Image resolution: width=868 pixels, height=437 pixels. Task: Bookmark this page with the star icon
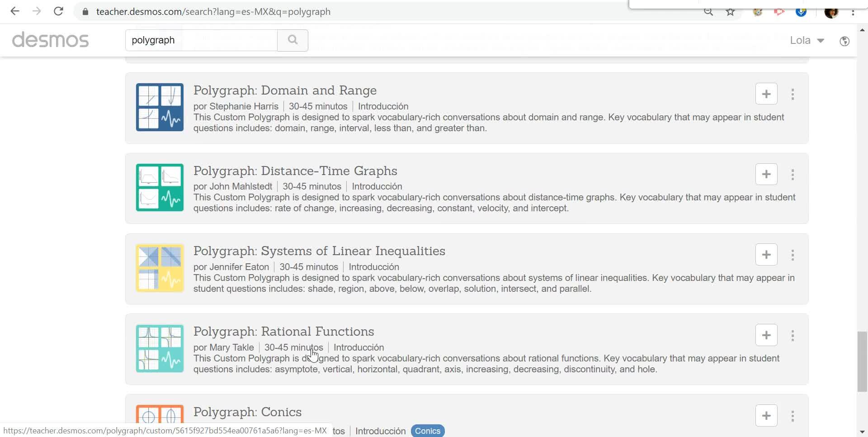(x=731, y=12)
